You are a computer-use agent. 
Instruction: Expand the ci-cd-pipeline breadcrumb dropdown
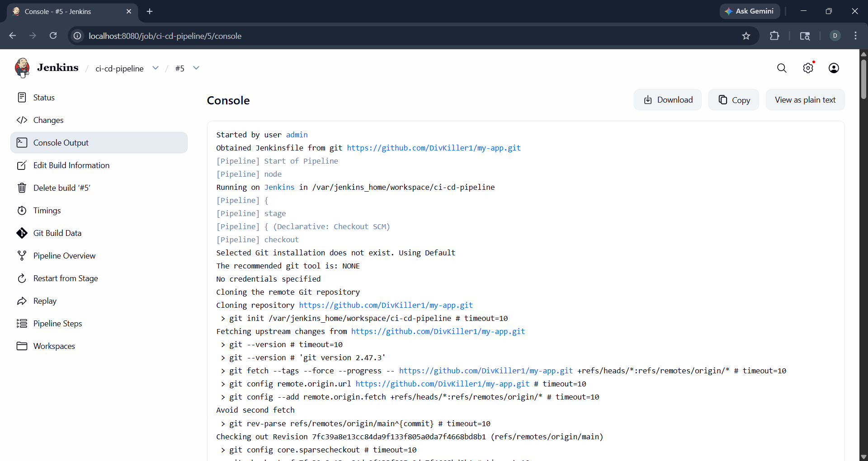156,68
